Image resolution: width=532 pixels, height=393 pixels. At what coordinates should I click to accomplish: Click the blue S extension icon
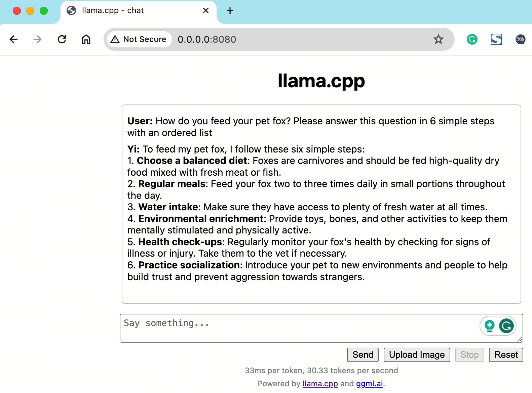tap(496, 39)
